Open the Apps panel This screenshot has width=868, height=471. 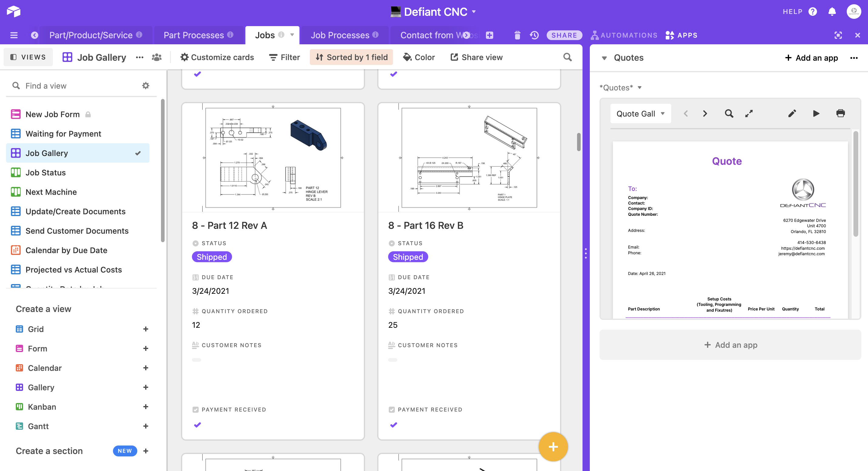681,35
